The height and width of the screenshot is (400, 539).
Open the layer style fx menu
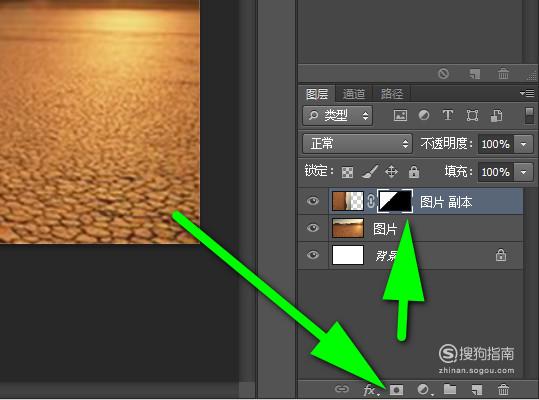371,390
